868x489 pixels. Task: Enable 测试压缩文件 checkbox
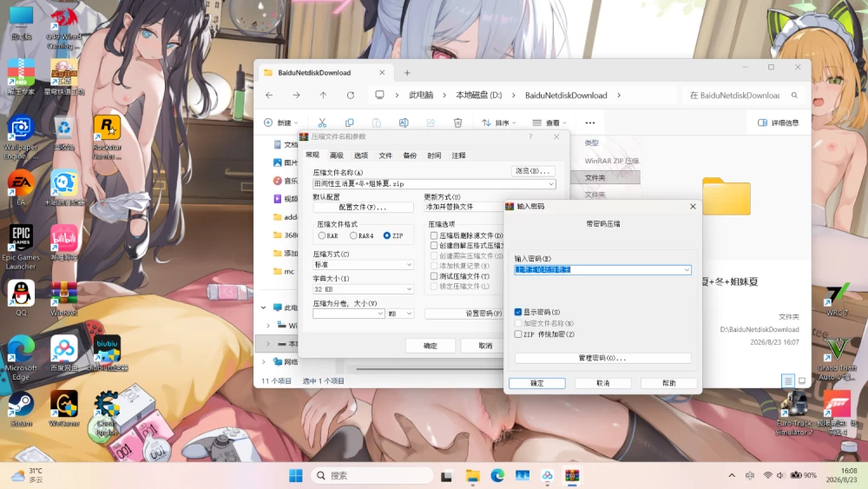tap(434, 276)
